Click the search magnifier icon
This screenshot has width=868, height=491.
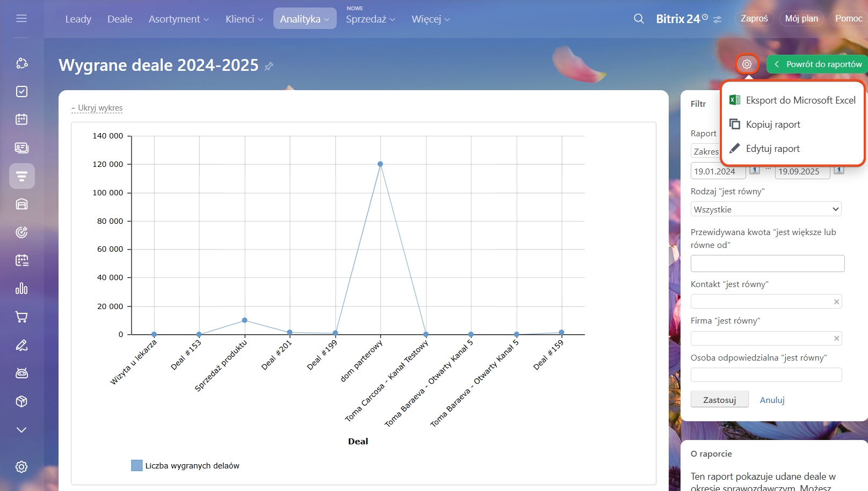639,19
